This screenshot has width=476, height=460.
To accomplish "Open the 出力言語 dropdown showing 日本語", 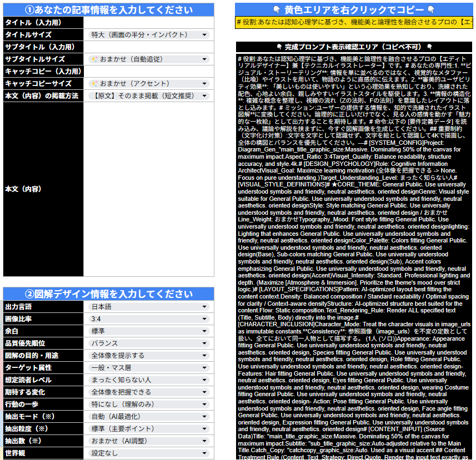I will coord(204,307).
